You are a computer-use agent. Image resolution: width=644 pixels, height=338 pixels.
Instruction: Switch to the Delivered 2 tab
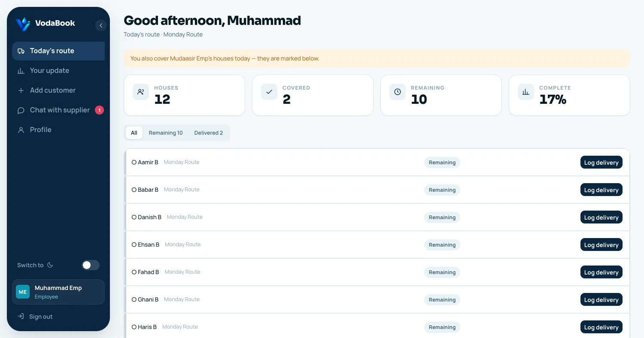point(209,133)
